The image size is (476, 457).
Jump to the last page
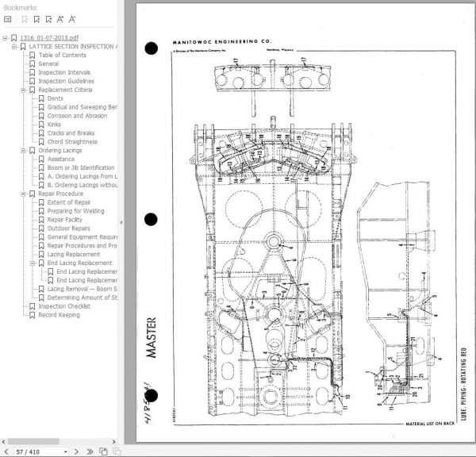click(90, 451)
